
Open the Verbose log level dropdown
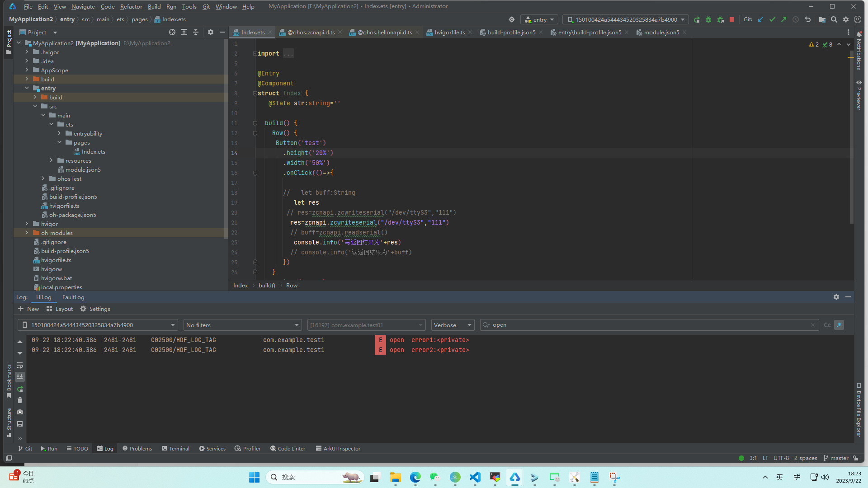(x=453, y=325)
